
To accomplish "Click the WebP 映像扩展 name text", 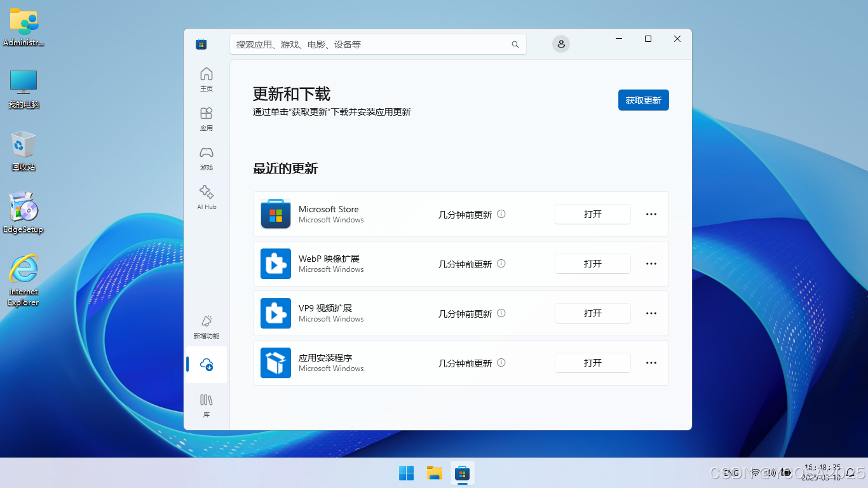I will pyautogui.click(x=329, y=259).
